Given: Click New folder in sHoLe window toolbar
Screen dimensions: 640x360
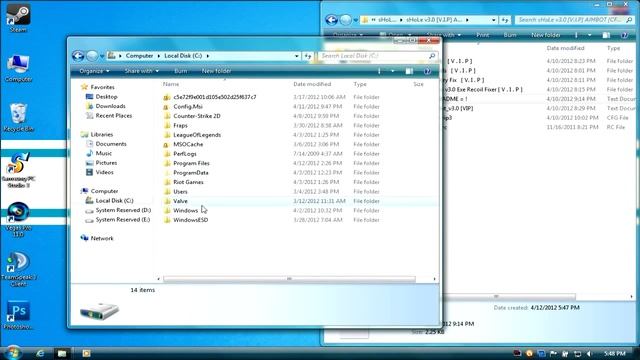Looking at the screenshot, I should click(x=546, y=35).
